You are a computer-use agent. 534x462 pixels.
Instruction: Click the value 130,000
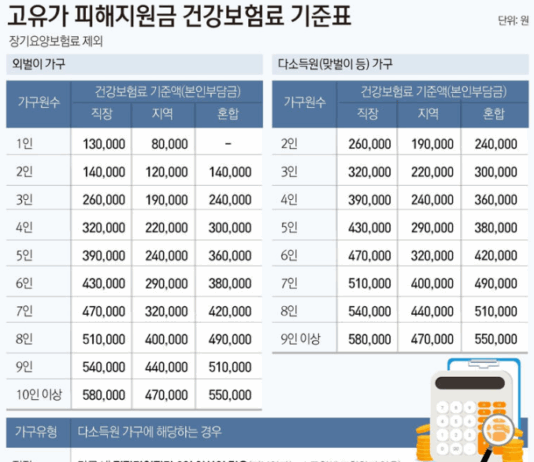(x=104, y=144)
